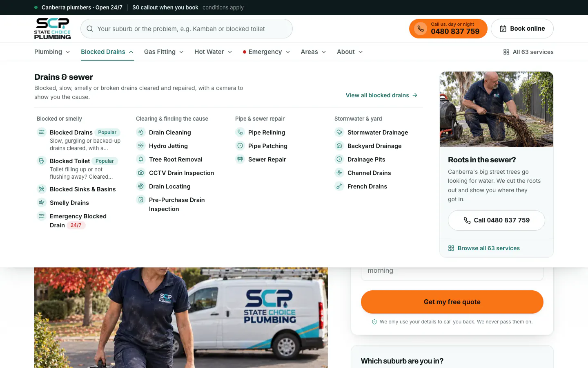This screenshot has width=588, height=368.
Task: Click the Smelly Drains icon
Action: click(x=42, y=202)
